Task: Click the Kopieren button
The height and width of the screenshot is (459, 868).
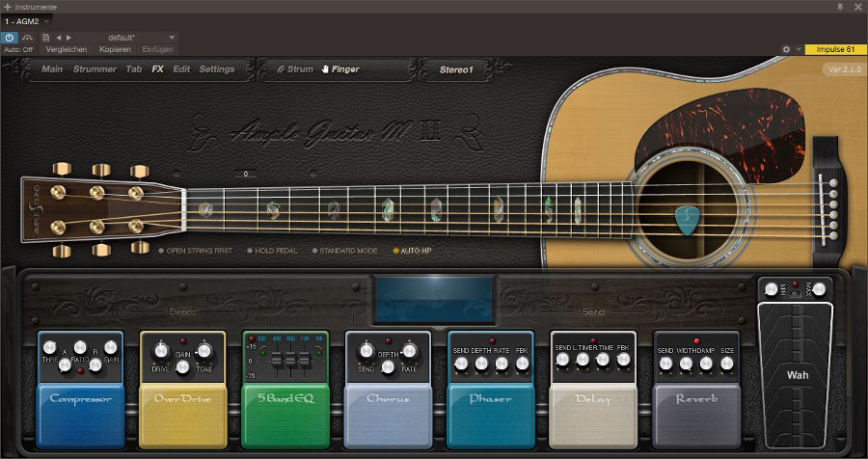Action: 115,49
